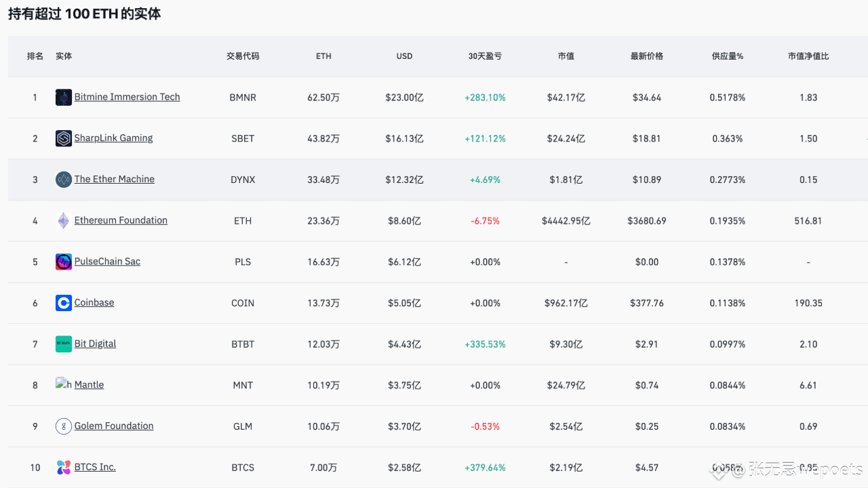This screenshot has height=488, width=868.
Task: Click the COIN ticker cell
Action: [x=243, y=303]
